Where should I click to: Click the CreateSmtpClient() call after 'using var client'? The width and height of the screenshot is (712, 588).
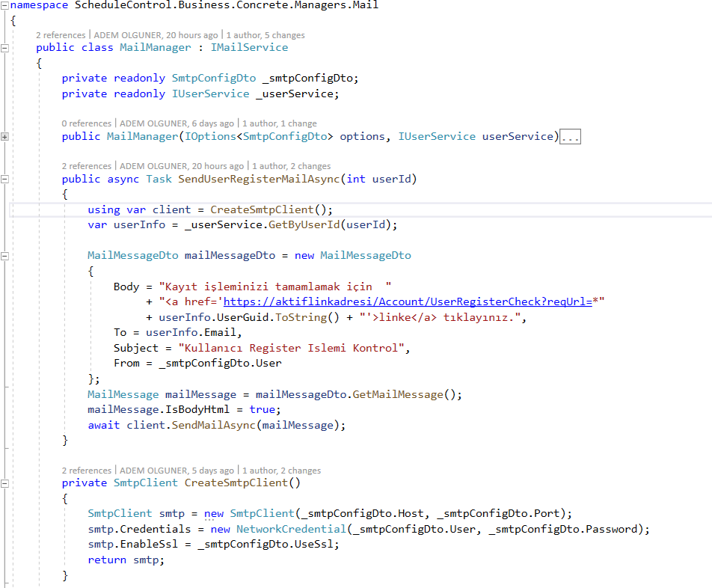coord(271,209)
